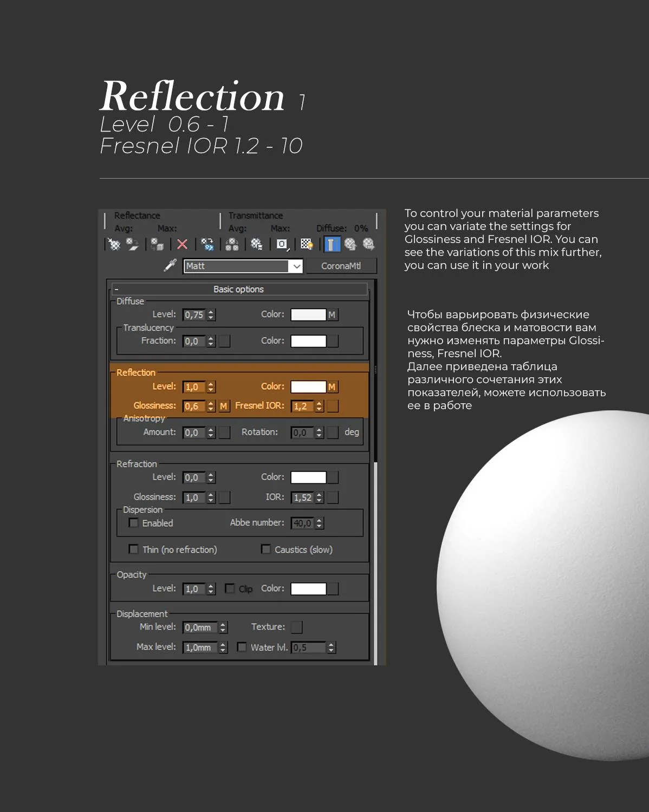Pick material with the eyedropper tool

point(170,265)
